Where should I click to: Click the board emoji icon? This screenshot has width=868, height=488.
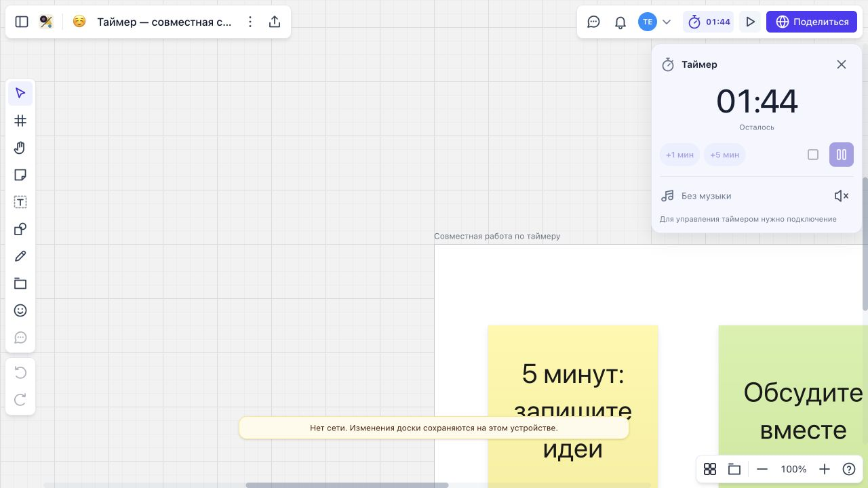[x=79, y=22]
